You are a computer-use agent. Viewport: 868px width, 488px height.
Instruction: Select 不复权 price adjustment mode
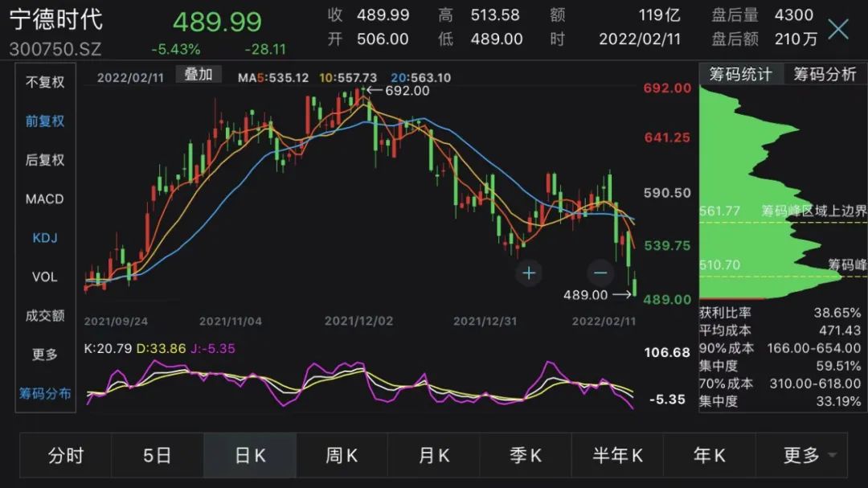pyautogui.click(x=45, y=83)
